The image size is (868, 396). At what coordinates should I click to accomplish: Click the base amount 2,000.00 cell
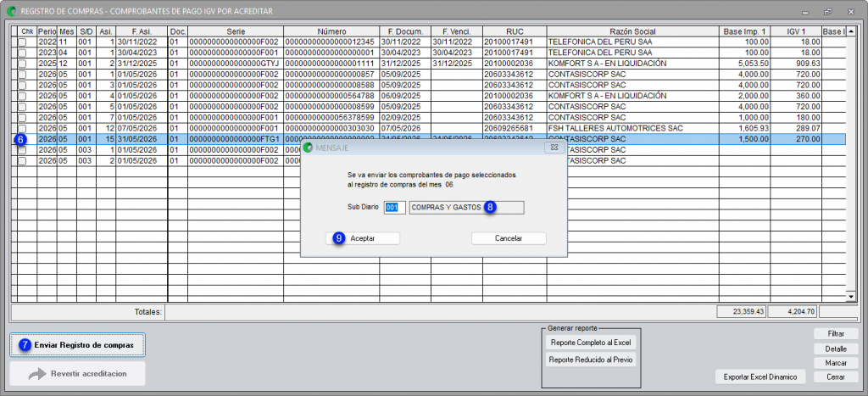tap(744, 96)
